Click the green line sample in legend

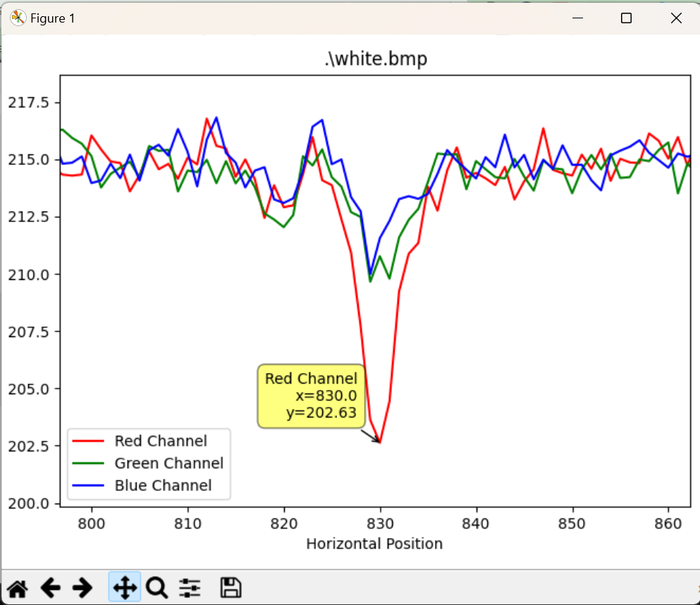88,463
